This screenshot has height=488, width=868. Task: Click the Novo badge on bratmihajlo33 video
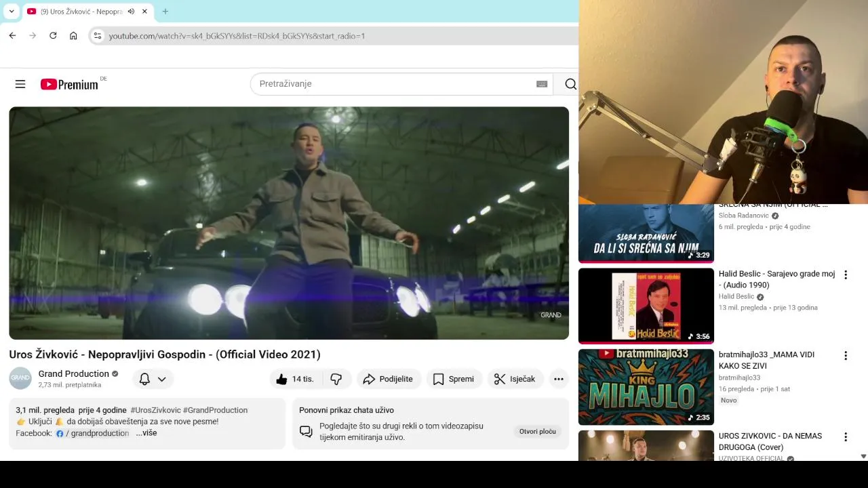(x=729, y=401)
